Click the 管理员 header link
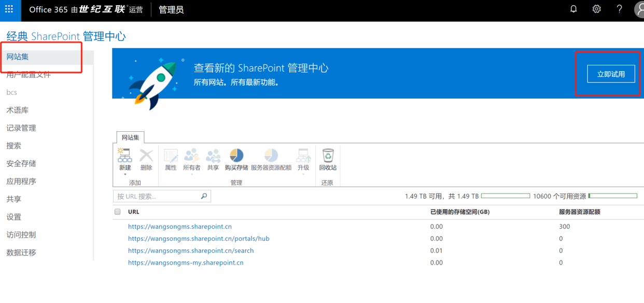Viewport: 644px width, 303px height. (171, 10)
